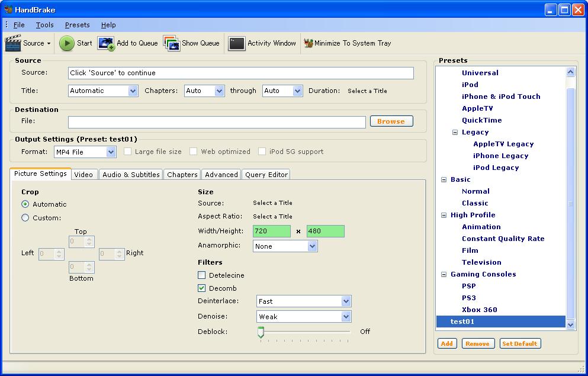Click the Bottom crop spinner
The height and width of the screenshot is (376, 588).
tap(81, 267)
